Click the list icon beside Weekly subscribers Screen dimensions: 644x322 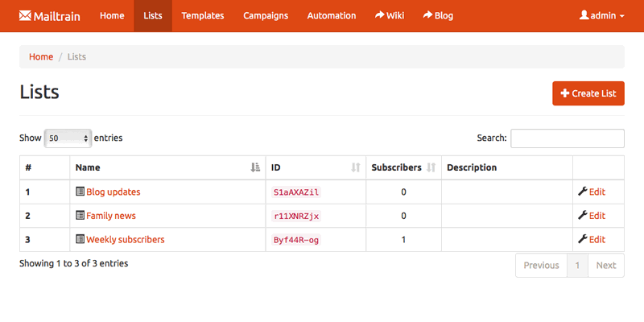[x=80, y=239]
